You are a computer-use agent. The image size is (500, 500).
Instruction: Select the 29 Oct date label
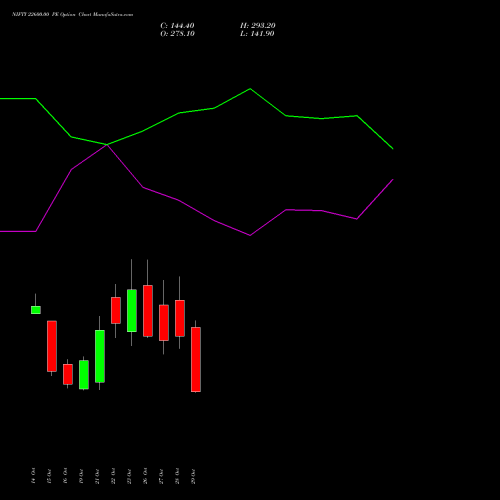tap(193, 476)
